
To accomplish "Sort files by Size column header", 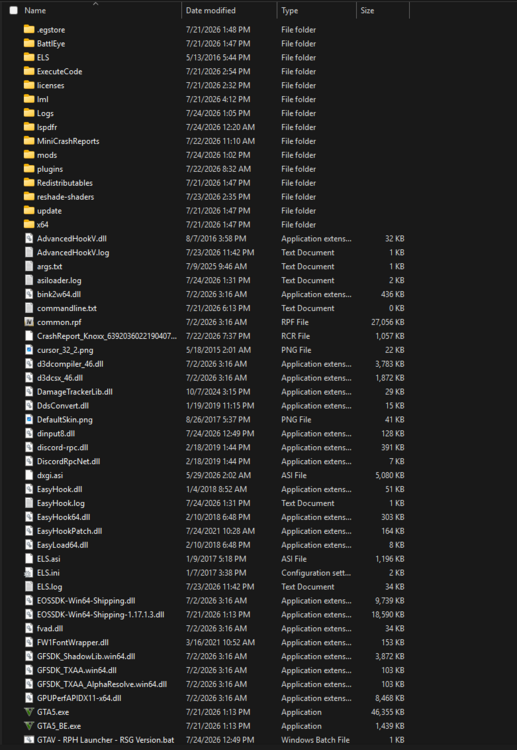I will tap(367, 11).
